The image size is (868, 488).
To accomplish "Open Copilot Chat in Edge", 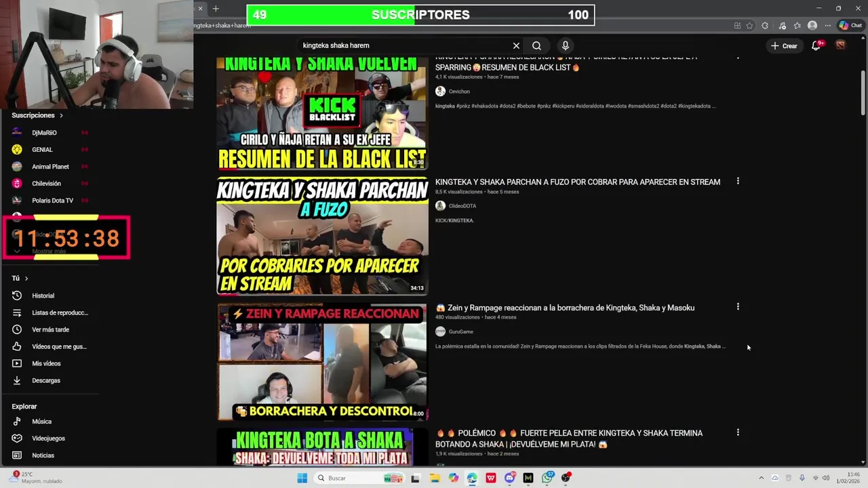I will tap(850, 26).
